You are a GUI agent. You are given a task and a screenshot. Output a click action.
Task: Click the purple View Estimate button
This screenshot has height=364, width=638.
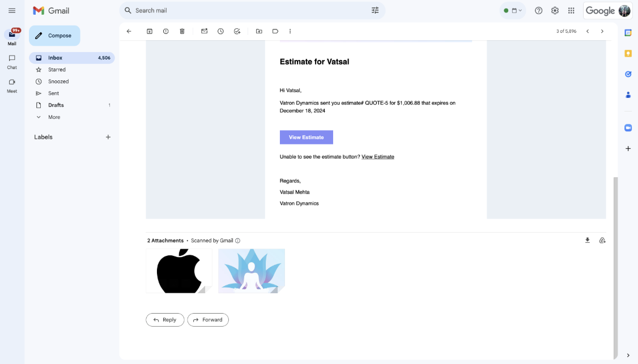coord(306,137)
